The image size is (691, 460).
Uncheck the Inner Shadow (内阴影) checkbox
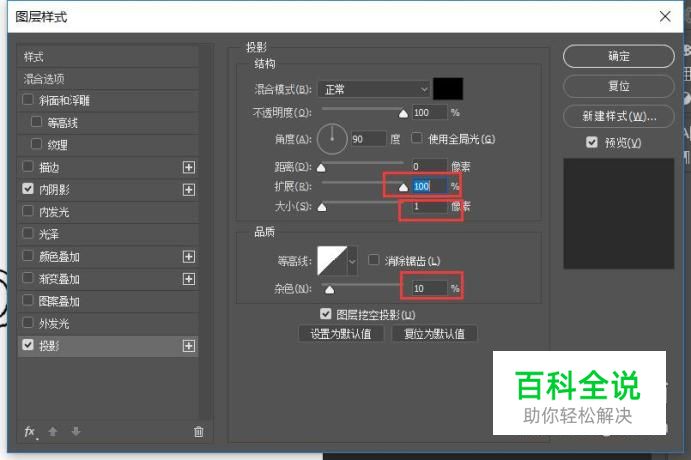pyautogui.click(x=28, y=189)
